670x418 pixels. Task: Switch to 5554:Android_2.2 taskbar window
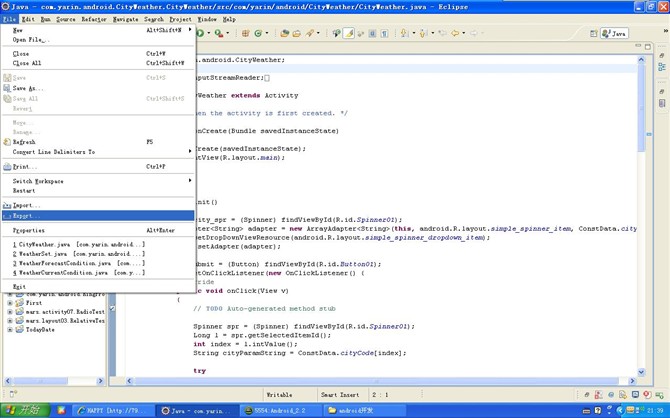pos(280,410)
